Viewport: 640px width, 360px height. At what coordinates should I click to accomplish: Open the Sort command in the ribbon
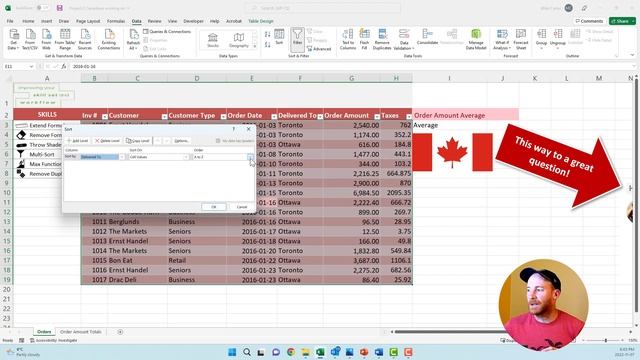(x=279, y=37)
